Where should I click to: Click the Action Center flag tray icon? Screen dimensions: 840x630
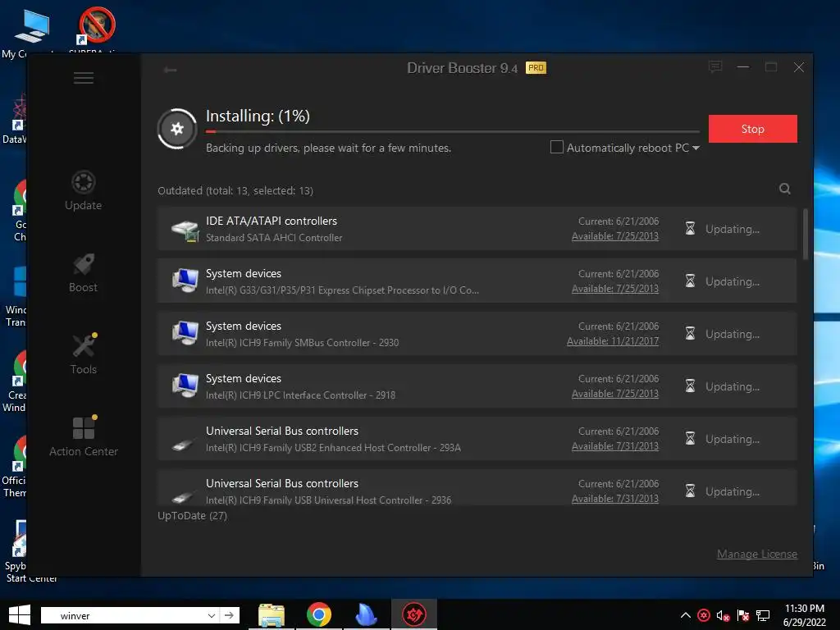click(743, 616)
